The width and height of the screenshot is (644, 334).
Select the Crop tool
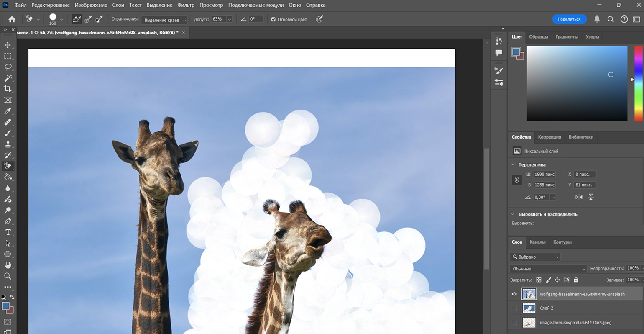tap(8, 89)
